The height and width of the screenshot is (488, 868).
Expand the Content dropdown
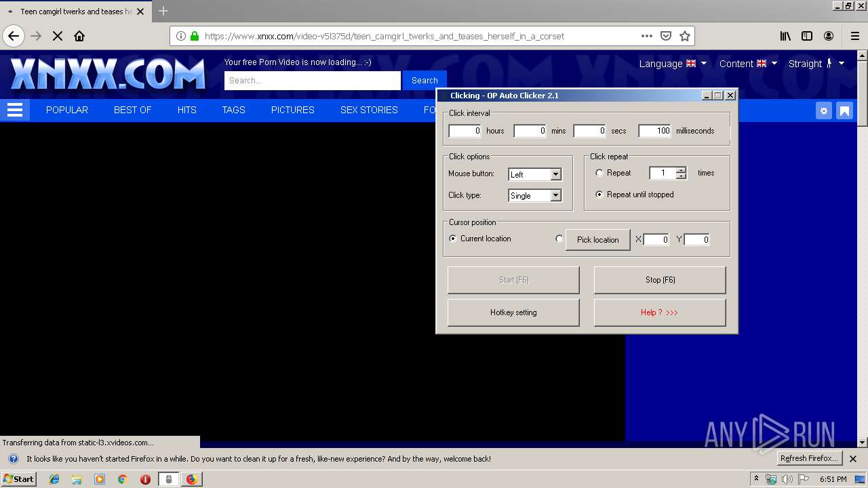[x=748, y=63]
